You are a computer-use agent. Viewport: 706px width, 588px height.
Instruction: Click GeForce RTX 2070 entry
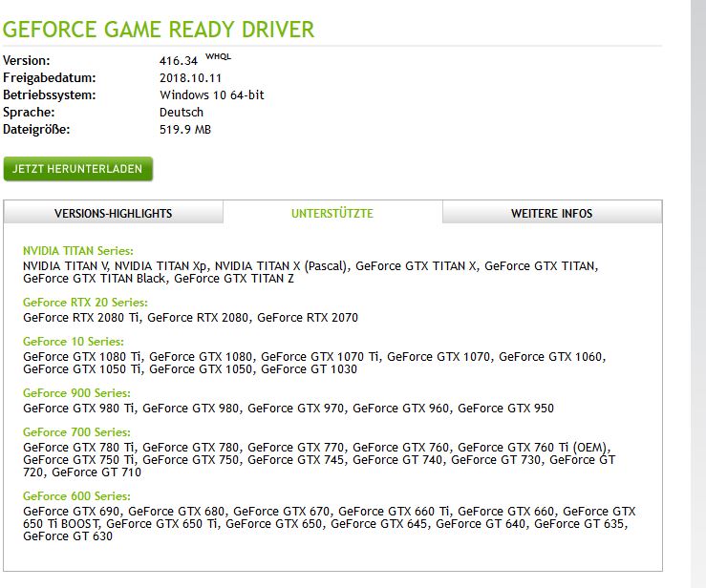pos(308,317)
